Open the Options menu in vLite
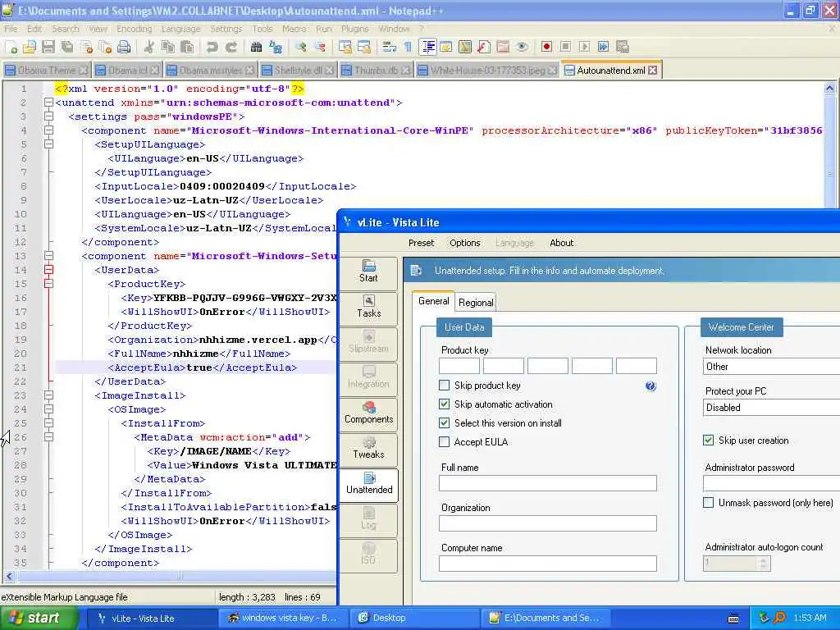 464,243
